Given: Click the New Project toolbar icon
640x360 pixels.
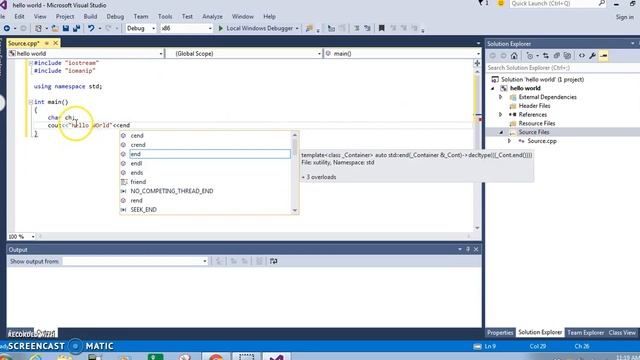Looking at the screenshot, I should tap(38, 28).
